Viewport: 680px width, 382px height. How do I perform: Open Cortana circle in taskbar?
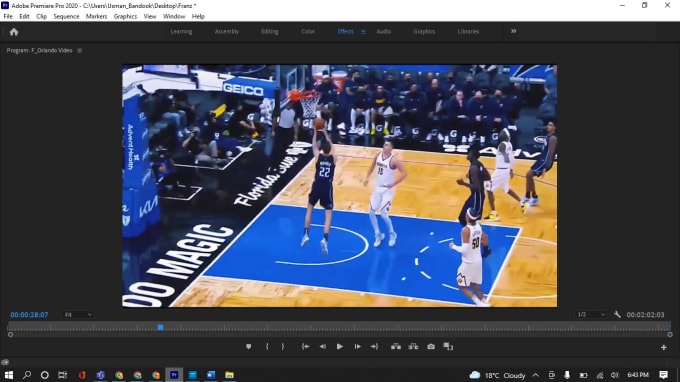click(45, 375)
